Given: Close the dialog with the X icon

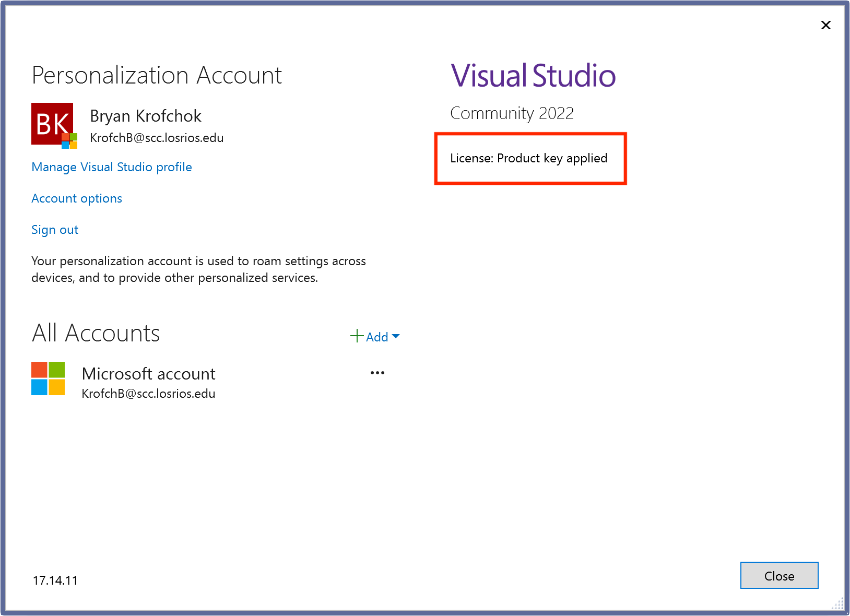Looking at the screenshot, I should [825, 25].
